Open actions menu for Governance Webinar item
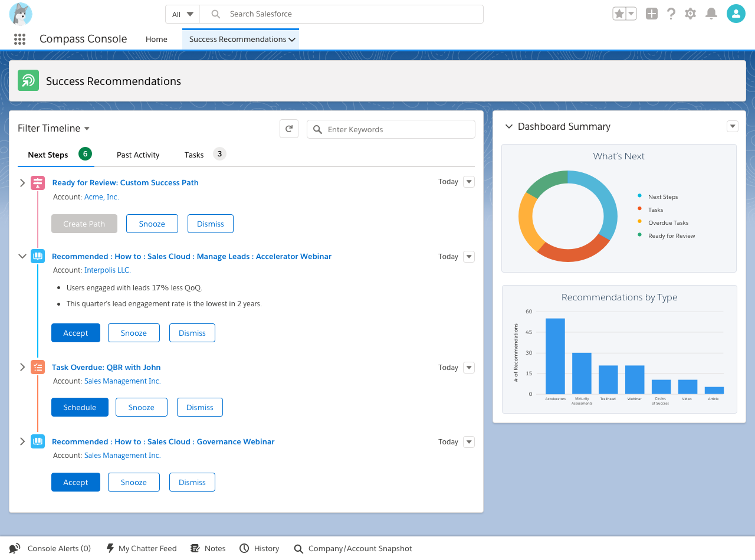 [x=469, y=441]
